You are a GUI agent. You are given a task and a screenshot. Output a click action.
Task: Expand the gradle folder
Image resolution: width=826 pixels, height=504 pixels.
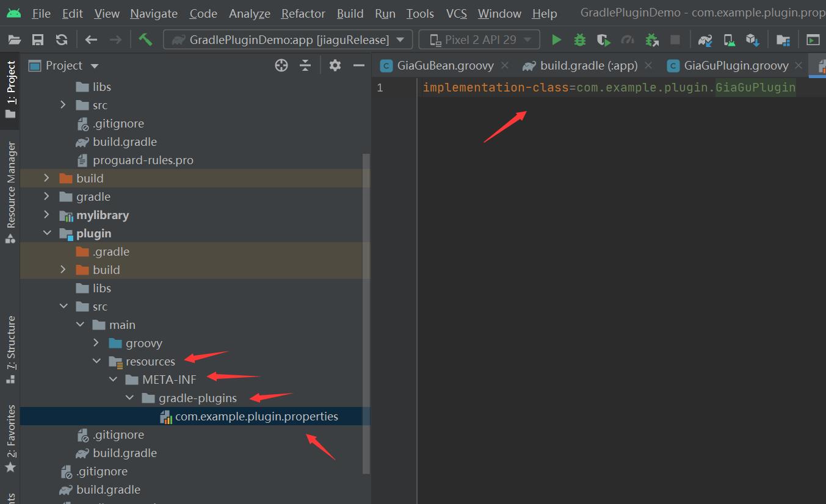(46, 196)
